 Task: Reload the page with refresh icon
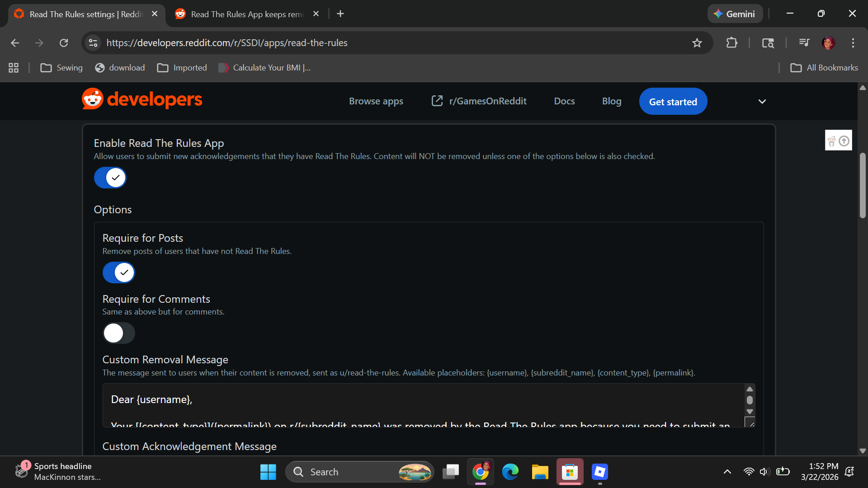tap(64, 43)
